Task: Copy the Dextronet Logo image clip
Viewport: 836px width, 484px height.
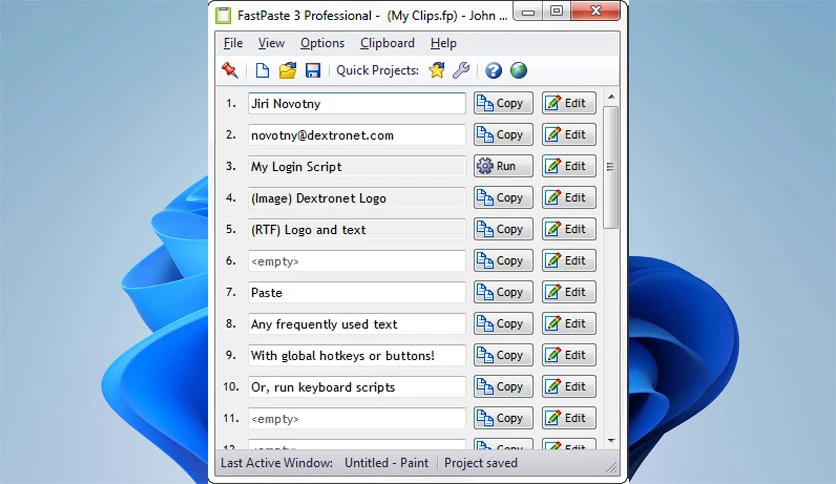Action: tap(503, 197)
